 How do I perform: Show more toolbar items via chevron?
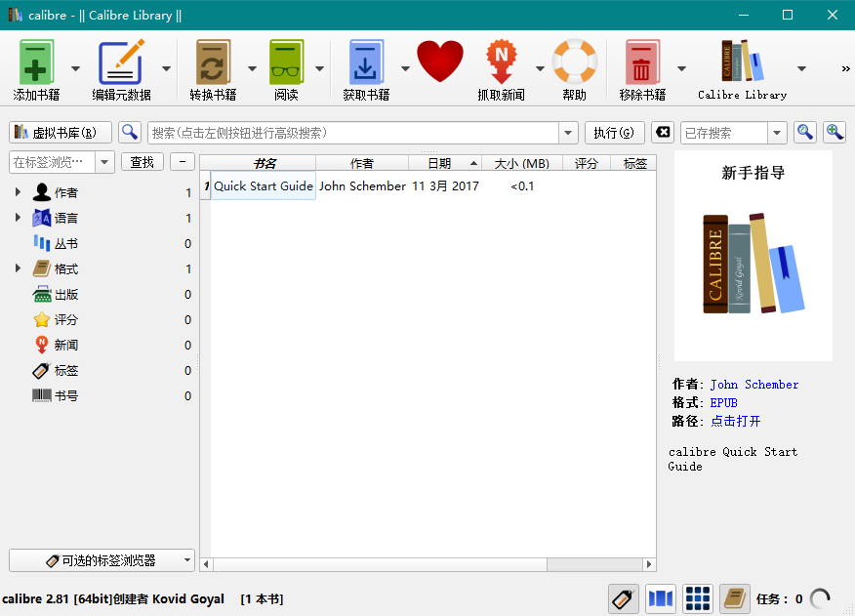[845, 68]
